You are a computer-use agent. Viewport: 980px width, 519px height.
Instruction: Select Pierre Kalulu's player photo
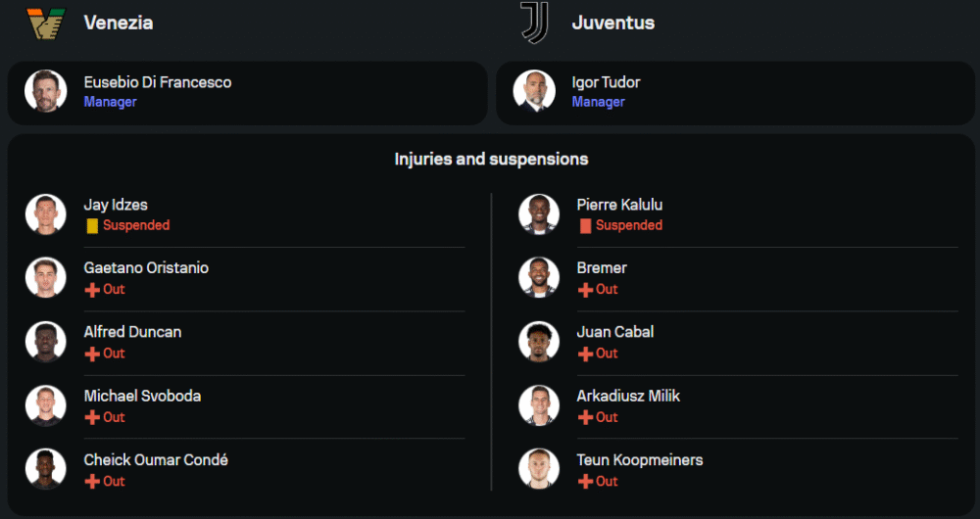(539, 213)
